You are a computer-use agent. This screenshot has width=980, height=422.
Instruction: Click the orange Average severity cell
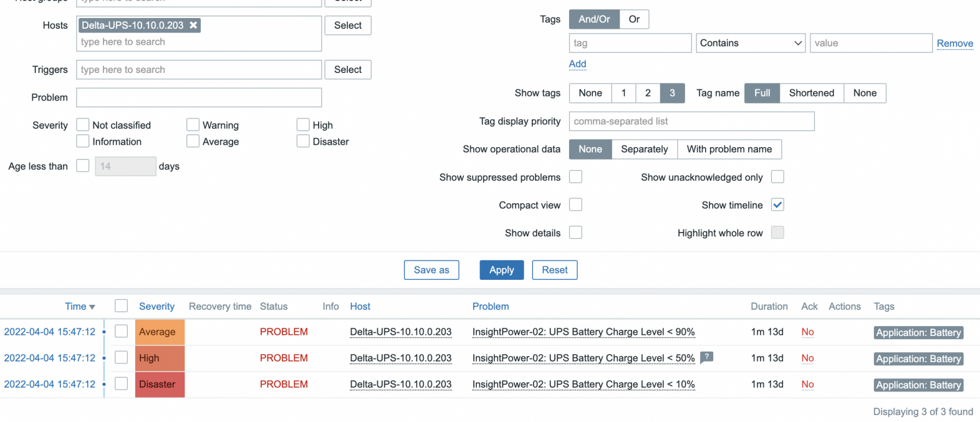[x=160, y=332]
